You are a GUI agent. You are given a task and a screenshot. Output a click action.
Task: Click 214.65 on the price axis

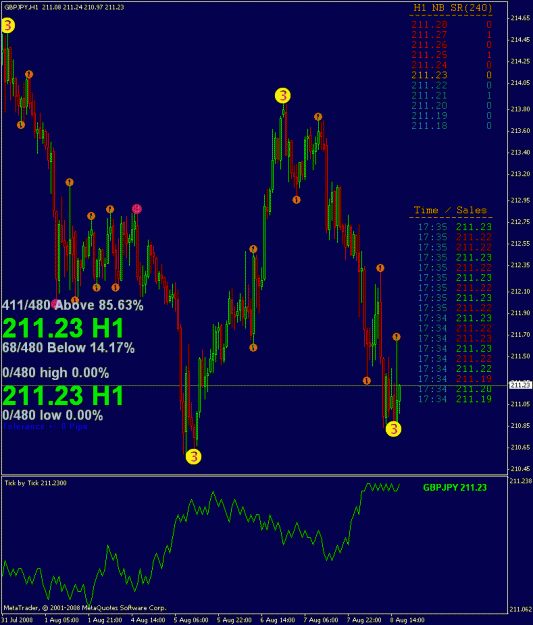coord(520,18)
